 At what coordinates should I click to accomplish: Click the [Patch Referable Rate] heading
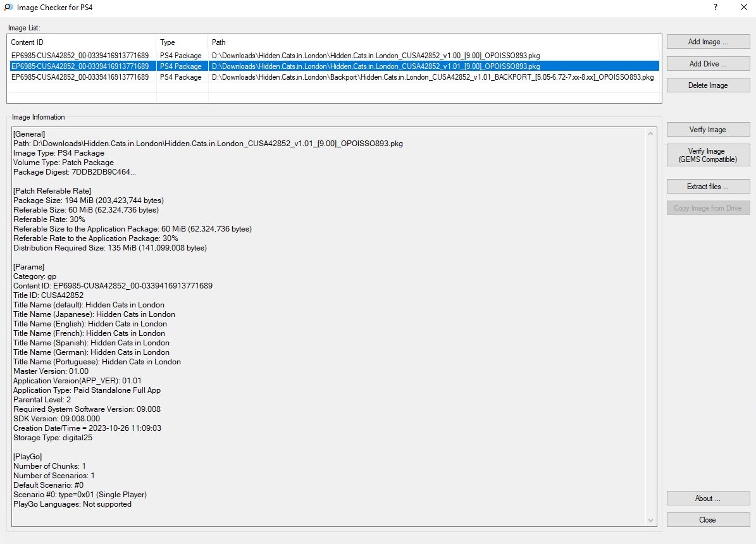pos(52,191)
